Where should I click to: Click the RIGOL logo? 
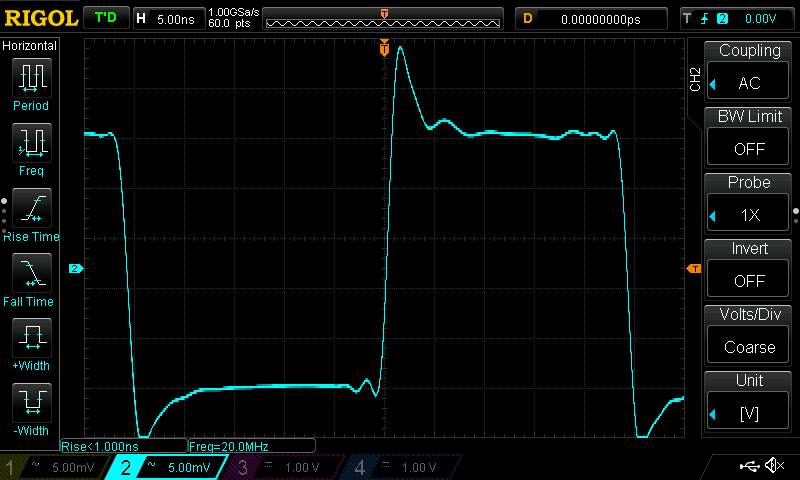coord(41,18)
